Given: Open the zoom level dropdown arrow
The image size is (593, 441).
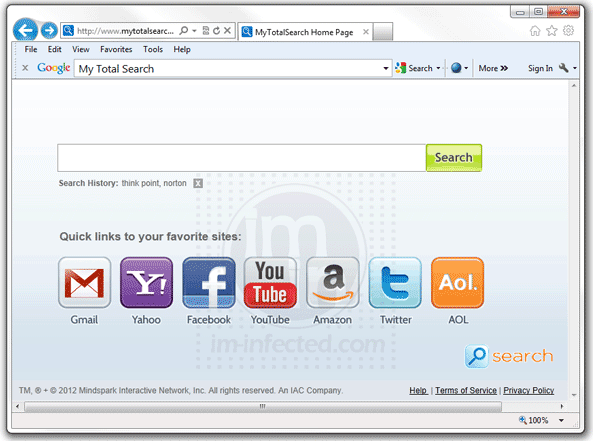Looking at the screenshot, I should [x=561, y=420].
